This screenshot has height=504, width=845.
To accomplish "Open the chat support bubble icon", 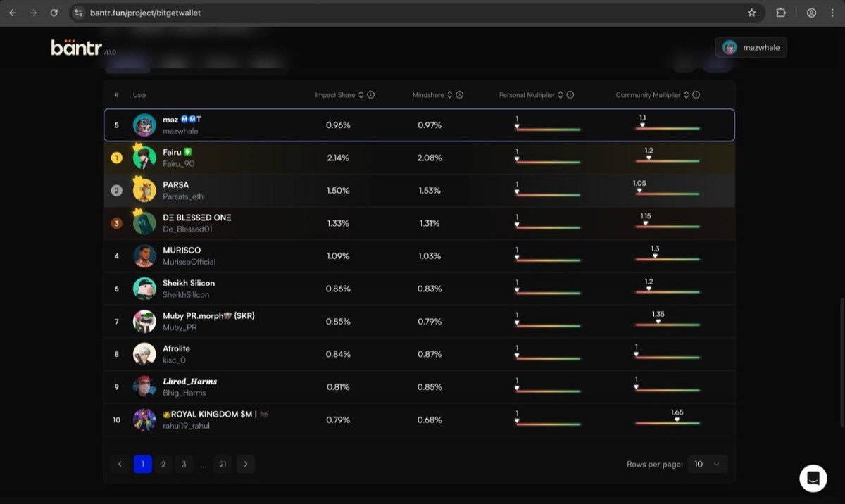I will click(x=813, y=478).
